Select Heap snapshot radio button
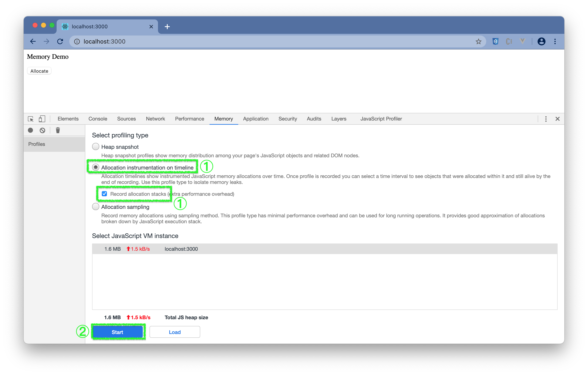The height and width of the screenshot is (375, 588). click(x=96, y=147)
